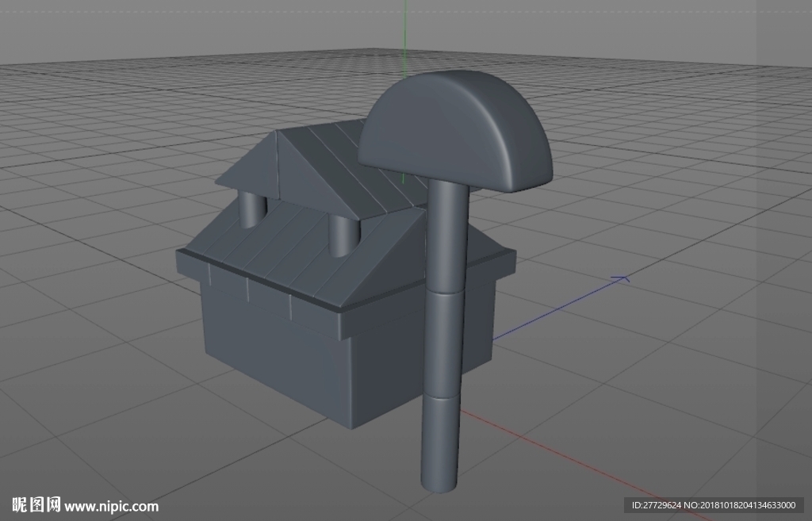Select the left small cylinder on the roof
The image size is (812, 521).
(253, 209)
